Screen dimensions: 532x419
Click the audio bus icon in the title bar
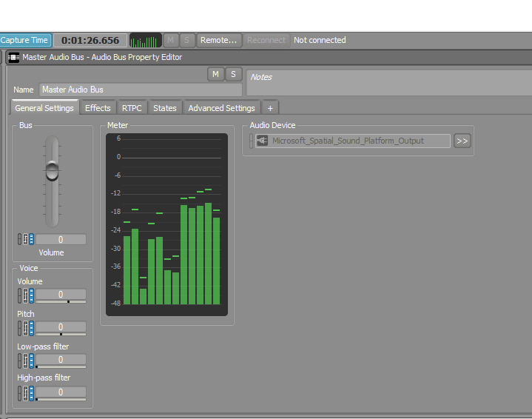(13, 57)
